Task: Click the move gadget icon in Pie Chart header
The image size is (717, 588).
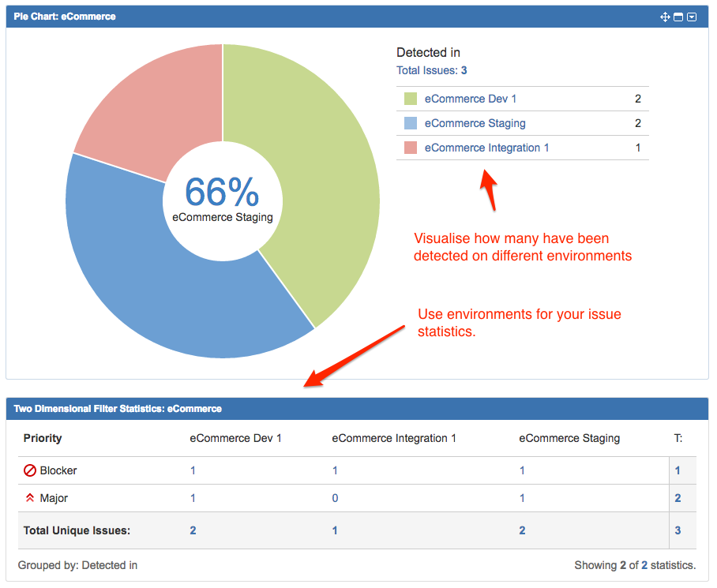Action: [x=665, y=17]
